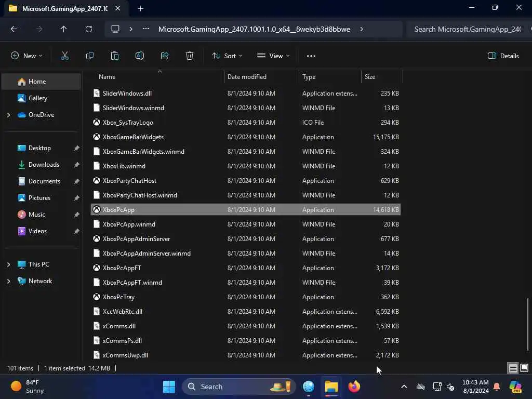The width and height of the screenshot is (532, 399).
Task: Click the Copy icon in toolbar
Action: [89, 56]
